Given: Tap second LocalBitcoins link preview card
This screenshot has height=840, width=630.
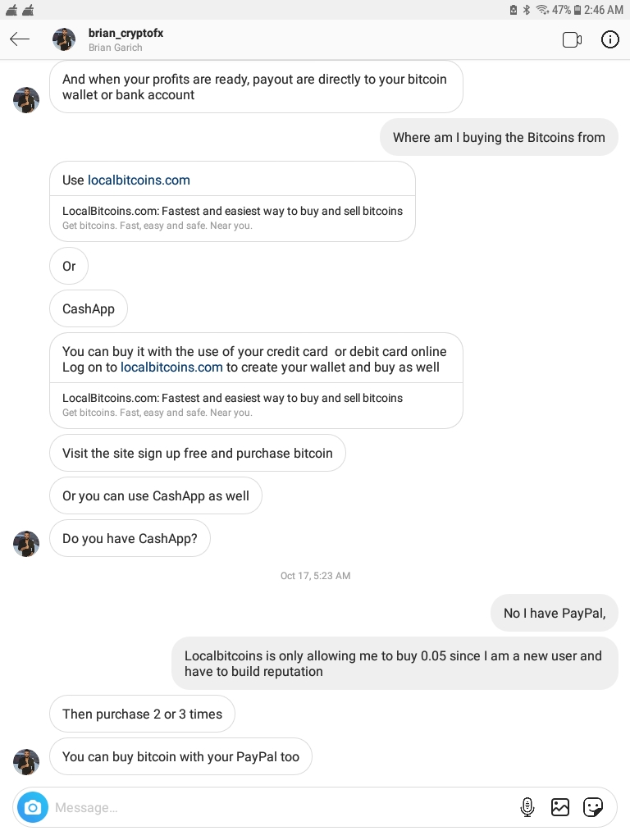Looking at the screenshot, I should click(256, 405).
